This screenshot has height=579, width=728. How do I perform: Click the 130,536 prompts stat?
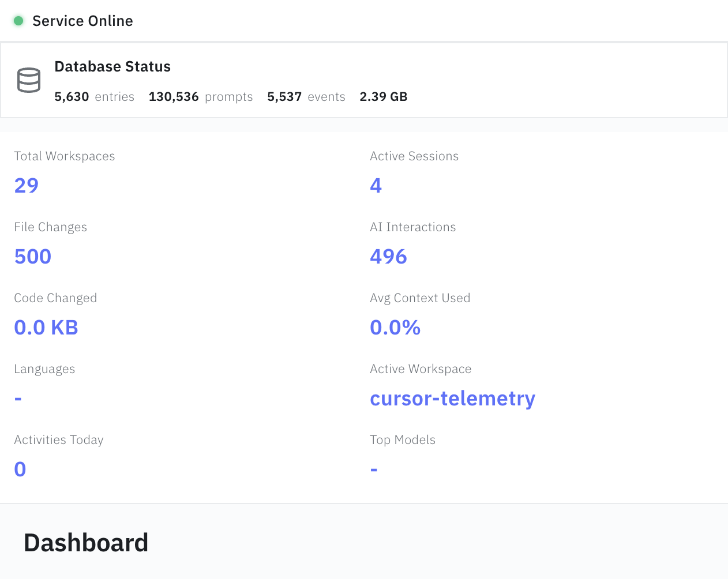click(x=200, y=96)
